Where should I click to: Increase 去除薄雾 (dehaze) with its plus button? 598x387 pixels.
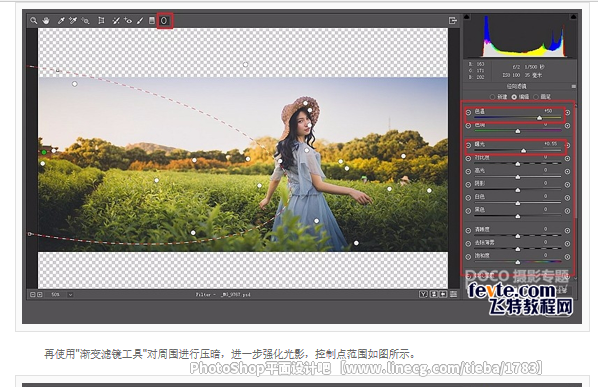(x=567, y=244)
